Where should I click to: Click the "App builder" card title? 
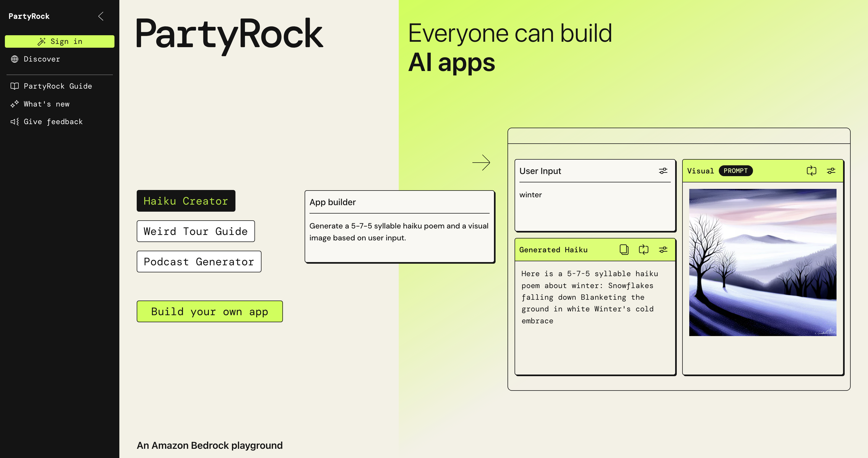[x=333, y=202]
